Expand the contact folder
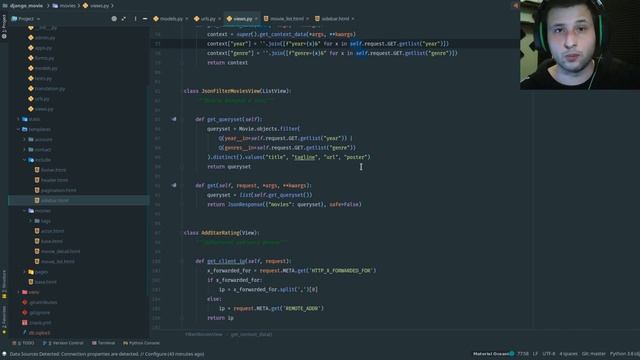The image size is (640, 360). [x=24, y=150]
